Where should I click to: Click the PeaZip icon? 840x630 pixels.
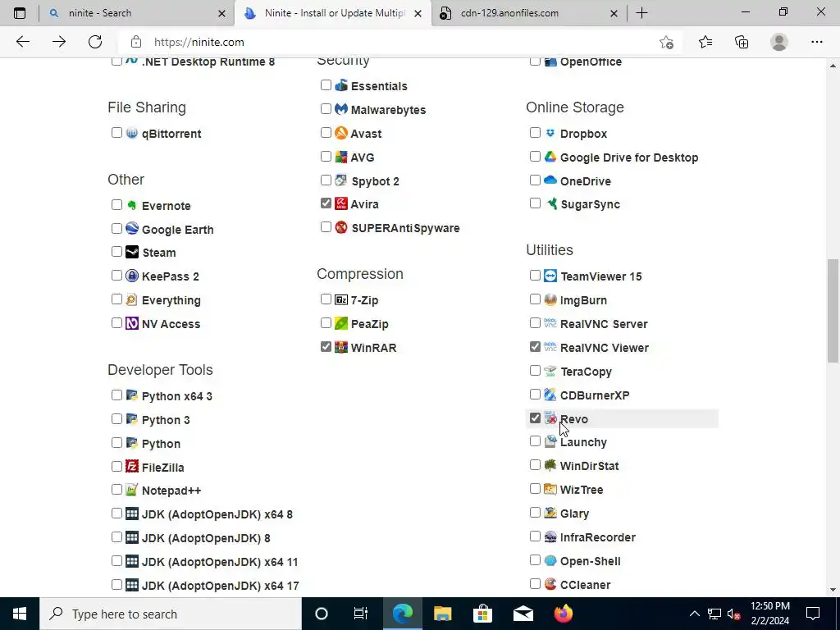pyautogui.click(x=341, y=323)
